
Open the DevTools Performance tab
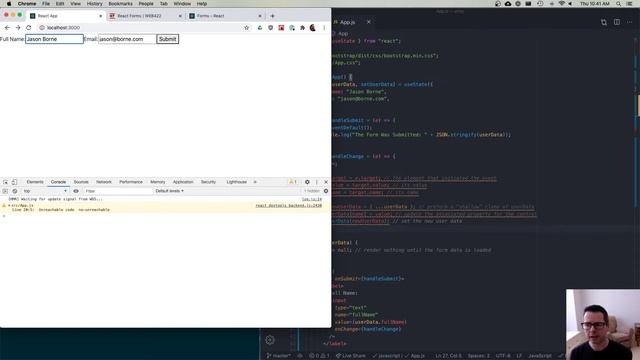(131, 182)
